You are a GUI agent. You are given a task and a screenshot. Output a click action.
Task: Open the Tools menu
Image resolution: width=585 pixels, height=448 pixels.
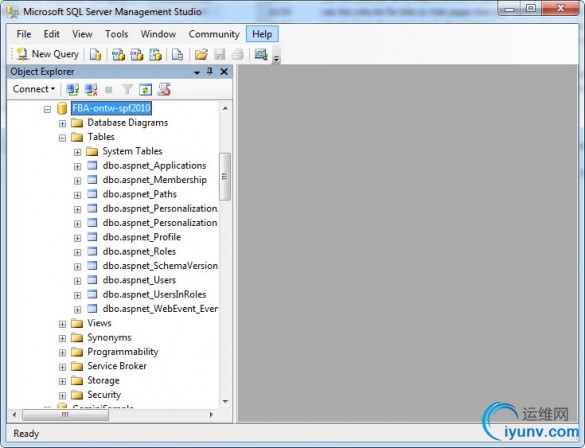pyautogui.click(x=116, y=34)
